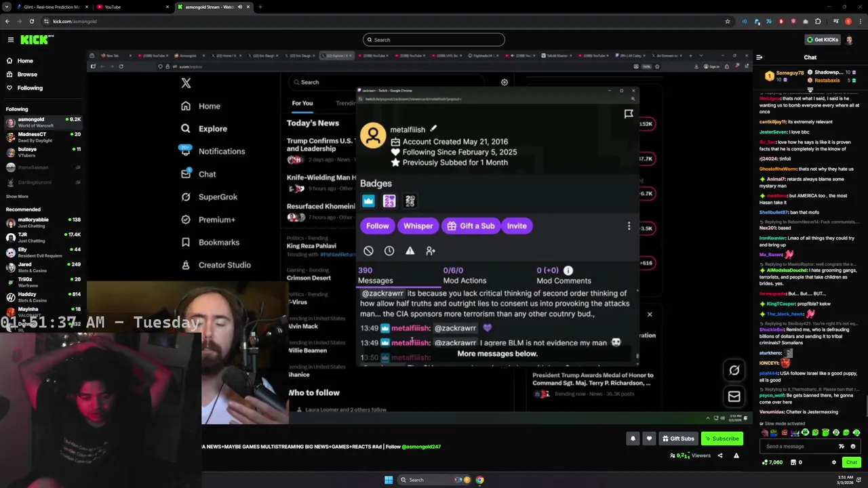Screen dimensions: 868x488
Task: Toggle the notification bell for the channel
Action: coord(633,439)
